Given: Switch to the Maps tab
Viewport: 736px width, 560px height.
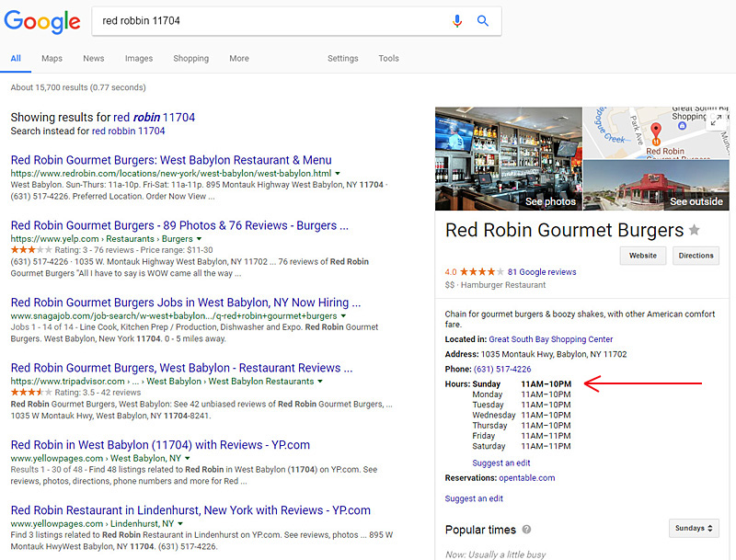Looking at the screenshot, I should [52, 58].
